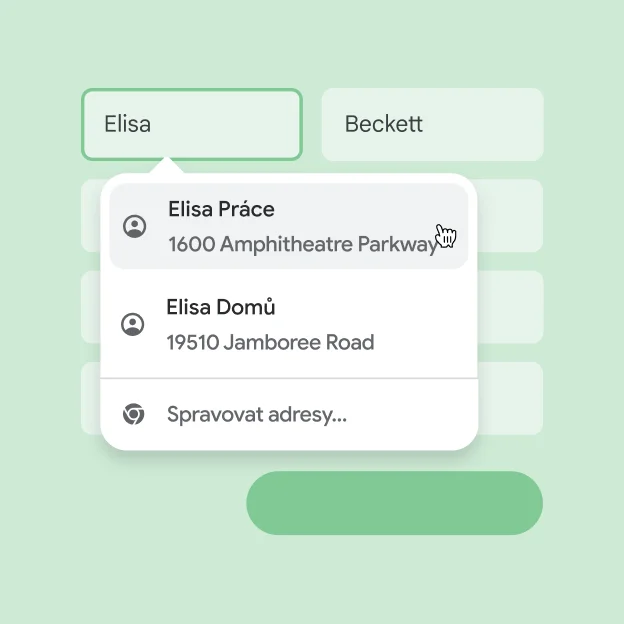
Task: Click the profile icon beside Elisa Domů
Action: (x=132, y=324)
